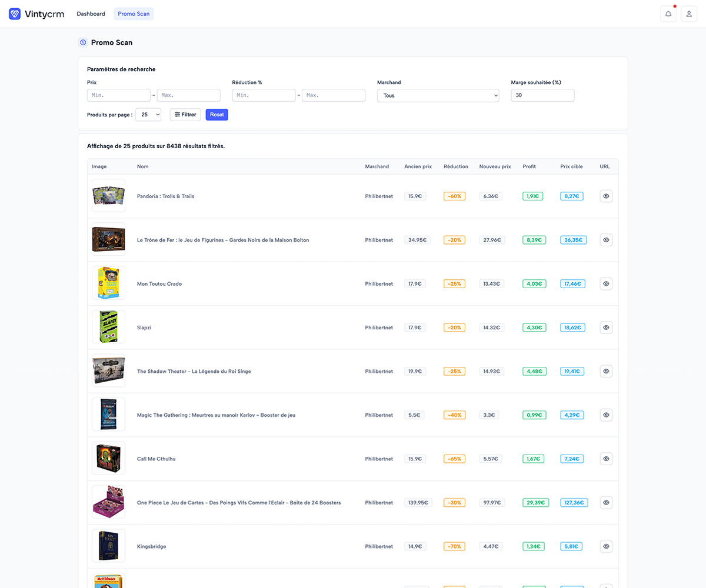Switch to the Dashboard tab
706x588 pixels.
click(91, 14)
